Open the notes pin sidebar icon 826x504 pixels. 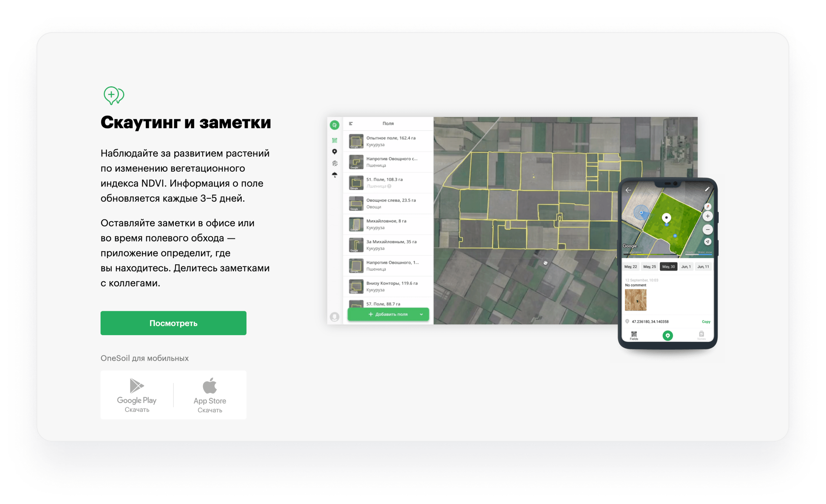coord(334,152)
